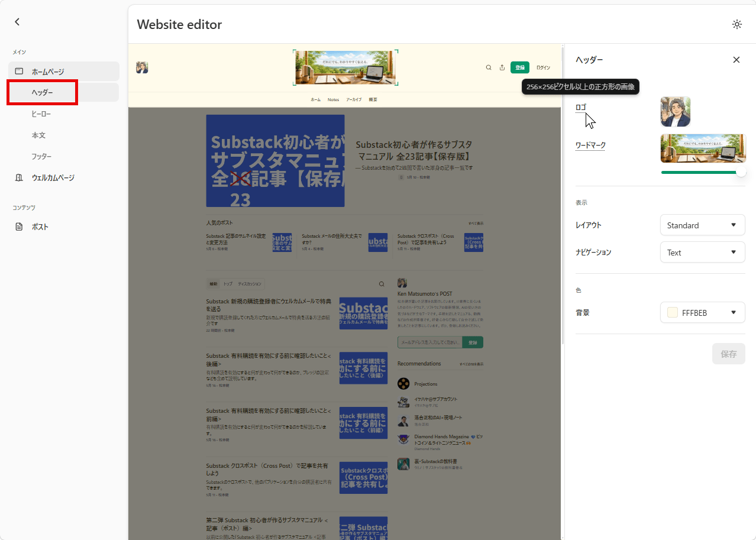The height and width of the screenshot is (540, 756).
Task: Open the 背景 FFFBEB color dropdown
Action: coord(702,313)
